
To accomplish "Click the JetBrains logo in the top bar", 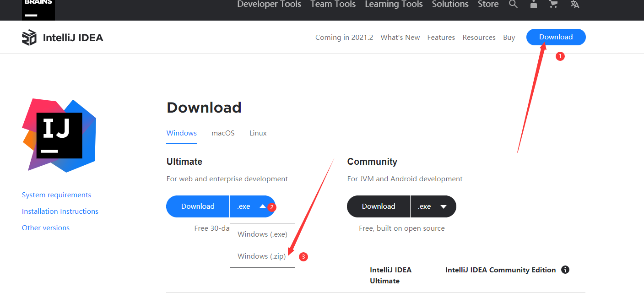I will point(38,9).
